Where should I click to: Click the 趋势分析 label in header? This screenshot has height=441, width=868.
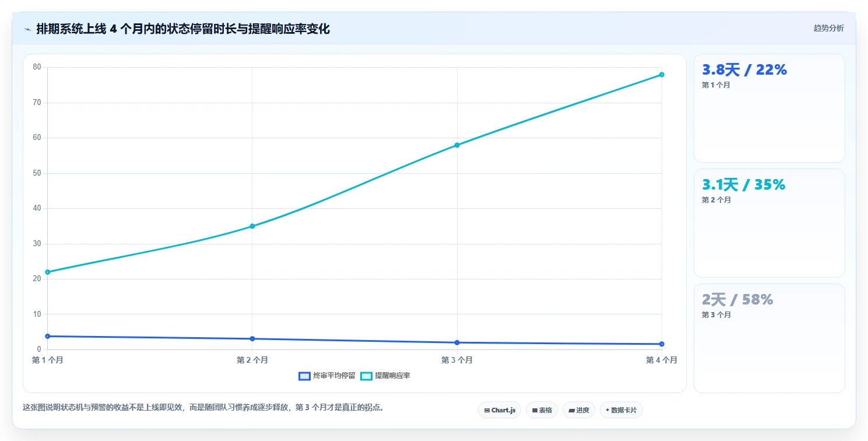coord(828,28)
